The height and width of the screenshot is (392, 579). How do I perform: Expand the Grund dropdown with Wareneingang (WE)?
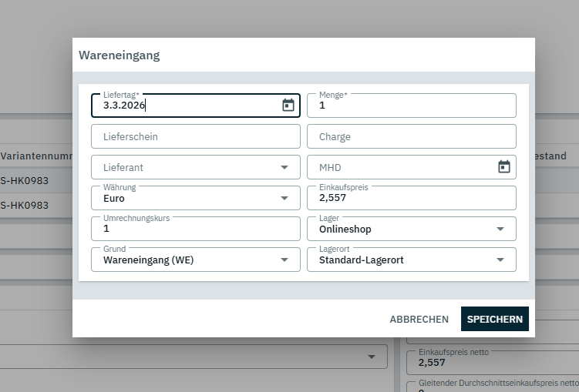(284, 260)
